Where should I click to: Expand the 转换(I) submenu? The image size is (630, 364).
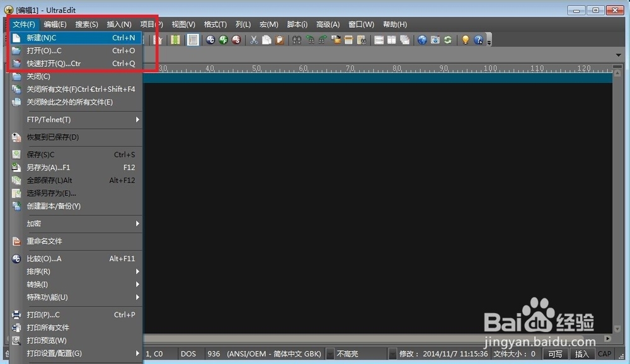pyautogui.click(x=76, y=285)
